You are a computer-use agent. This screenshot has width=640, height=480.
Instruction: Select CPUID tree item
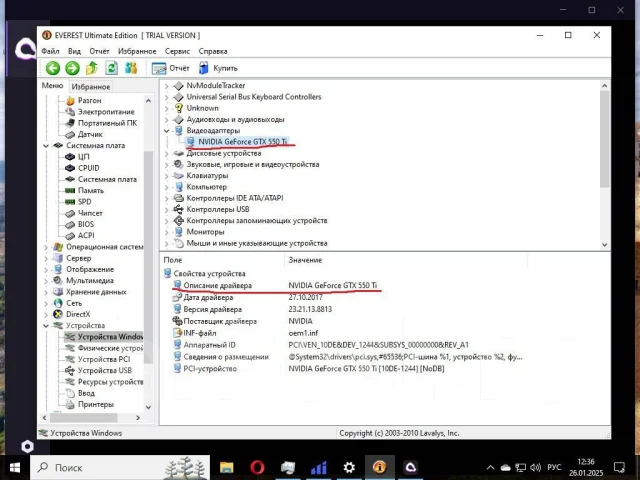click(x=89, y=168)
